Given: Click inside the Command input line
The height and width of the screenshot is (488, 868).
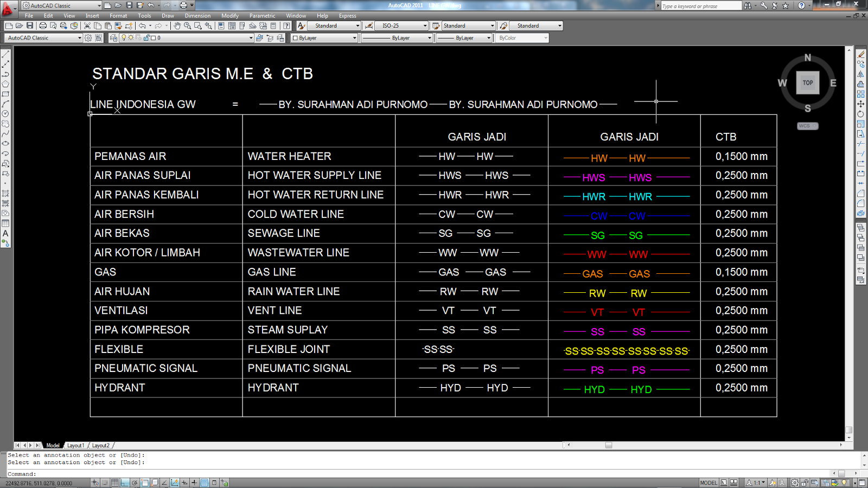Looking at the screenshot, I should click(x=108, y=473).
